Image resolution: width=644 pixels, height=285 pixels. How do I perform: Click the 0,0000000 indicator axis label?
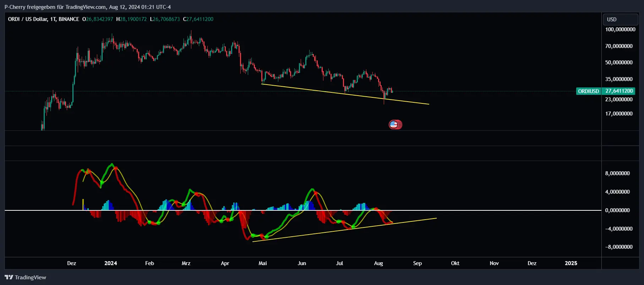617,210
